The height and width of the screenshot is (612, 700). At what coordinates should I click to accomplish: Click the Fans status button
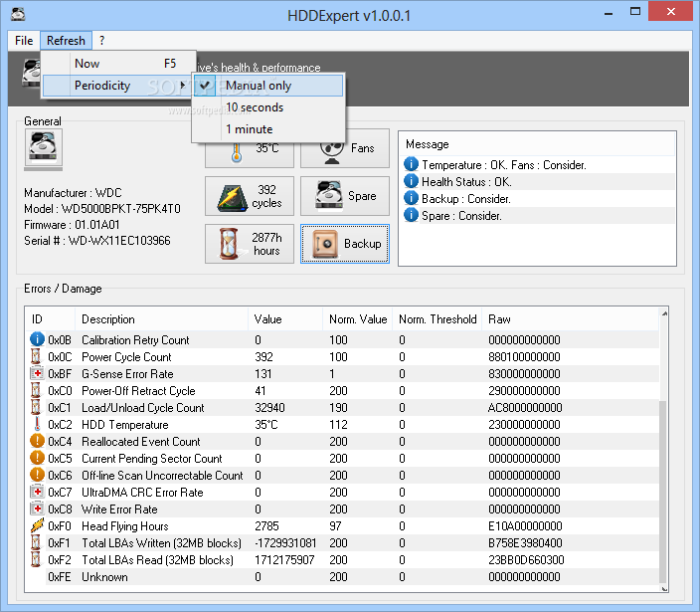coord(344,149)
